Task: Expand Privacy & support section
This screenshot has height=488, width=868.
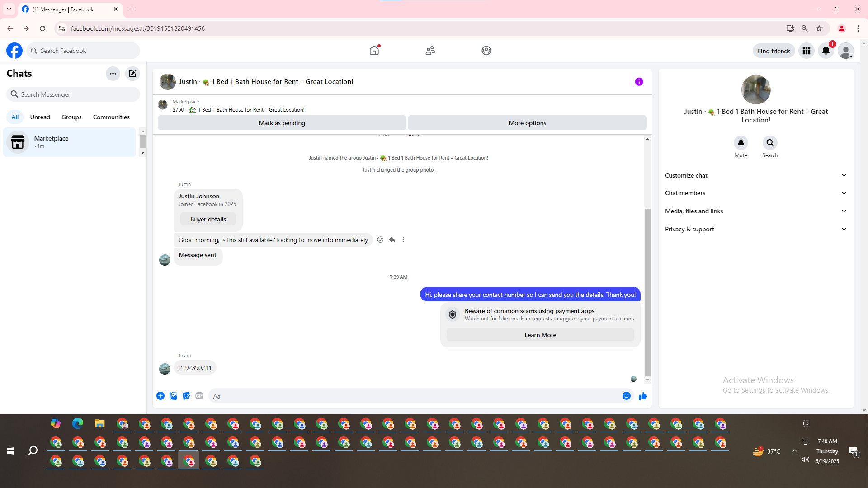Action: click(x=756, y=229)
